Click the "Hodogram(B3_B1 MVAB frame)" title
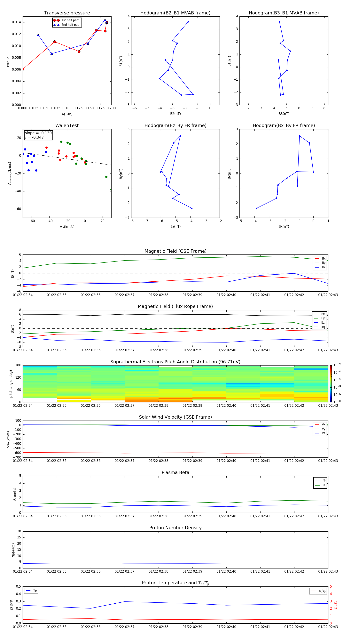This screenshot has width=351, height=644. (284, 13)
